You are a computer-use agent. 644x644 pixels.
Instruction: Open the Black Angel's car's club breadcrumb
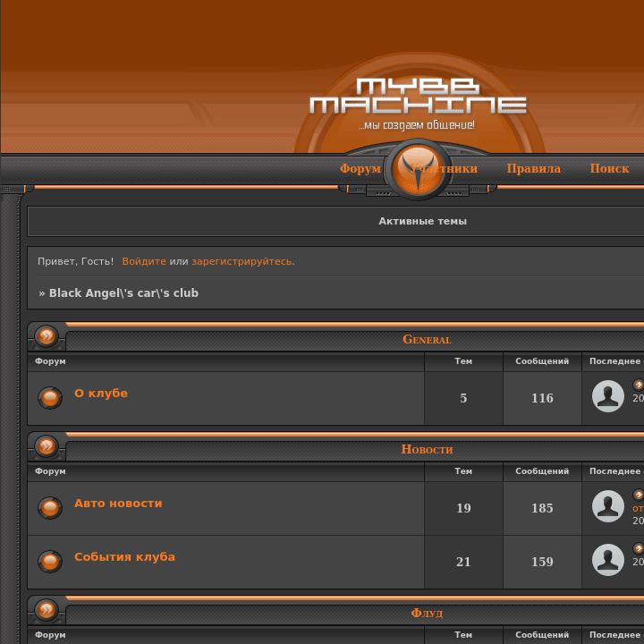point(123,292)
